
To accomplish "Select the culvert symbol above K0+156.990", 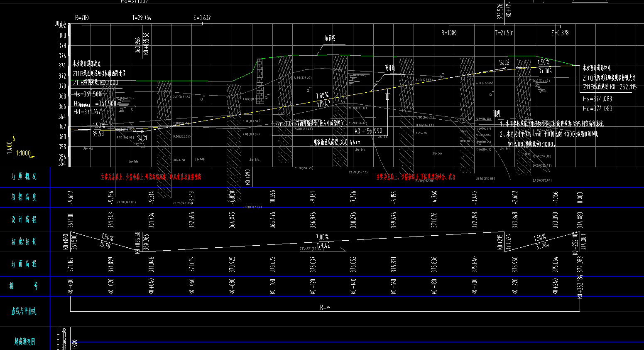I will (388, 96).
